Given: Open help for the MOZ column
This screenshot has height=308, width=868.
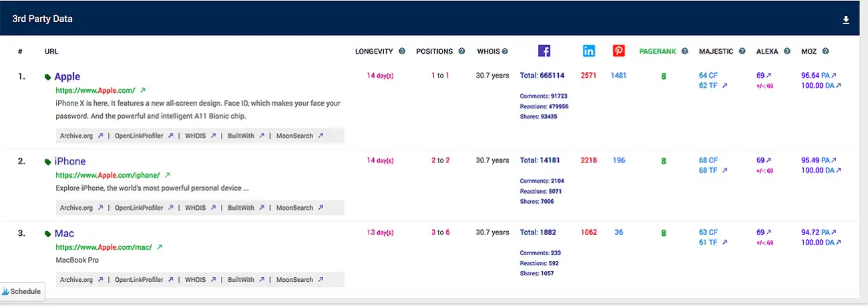Looking at the screenshot, I should [825, 51].
